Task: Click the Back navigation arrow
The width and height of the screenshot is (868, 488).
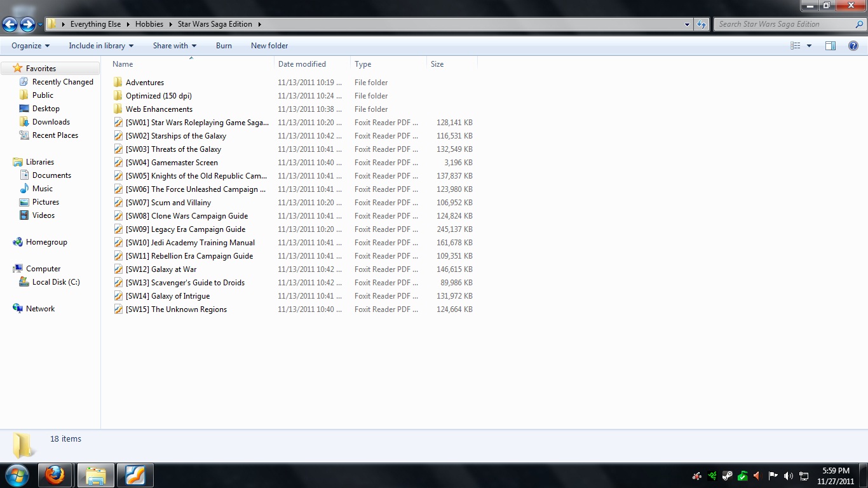Action: point(10,24)
